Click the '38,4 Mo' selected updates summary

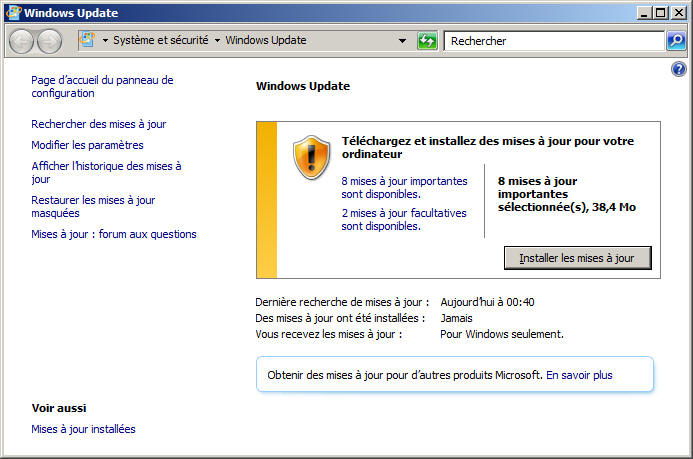(x=567, y=194)
